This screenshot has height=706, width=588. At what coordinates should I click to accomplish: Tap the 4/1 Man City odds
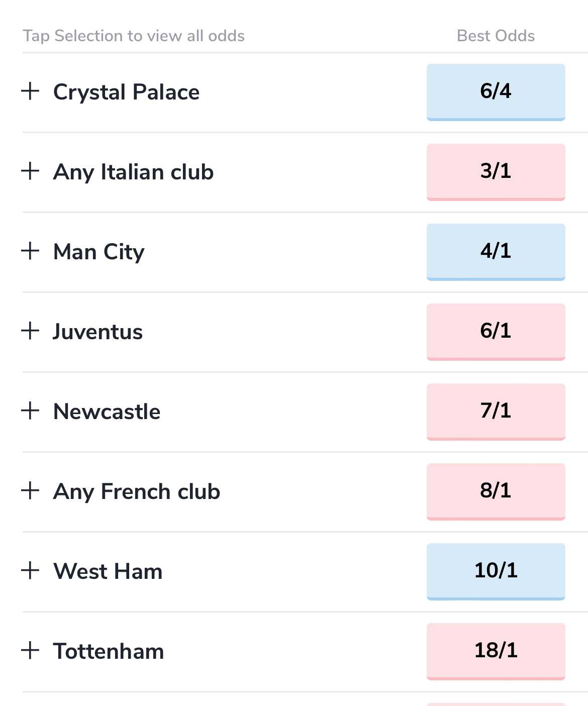[496, 252]
